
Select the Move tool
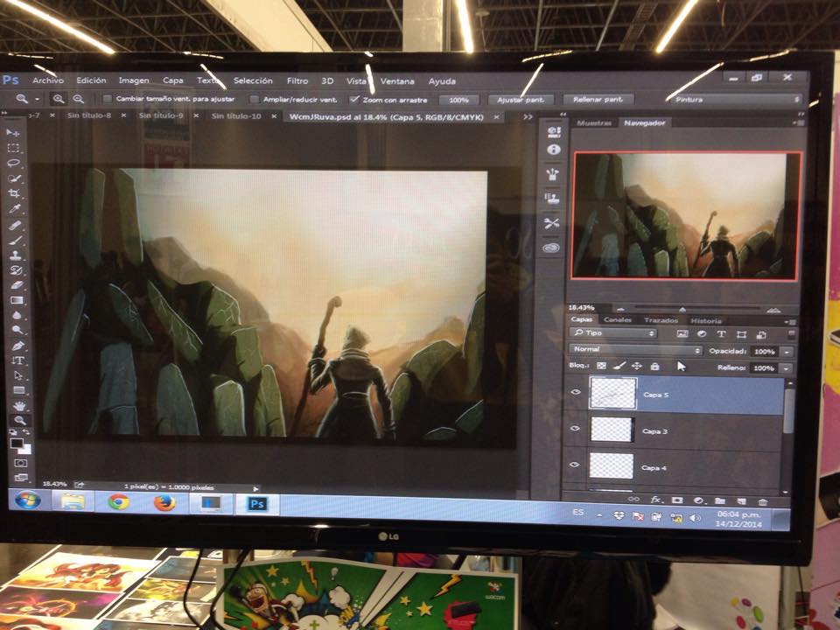(13, 132)
